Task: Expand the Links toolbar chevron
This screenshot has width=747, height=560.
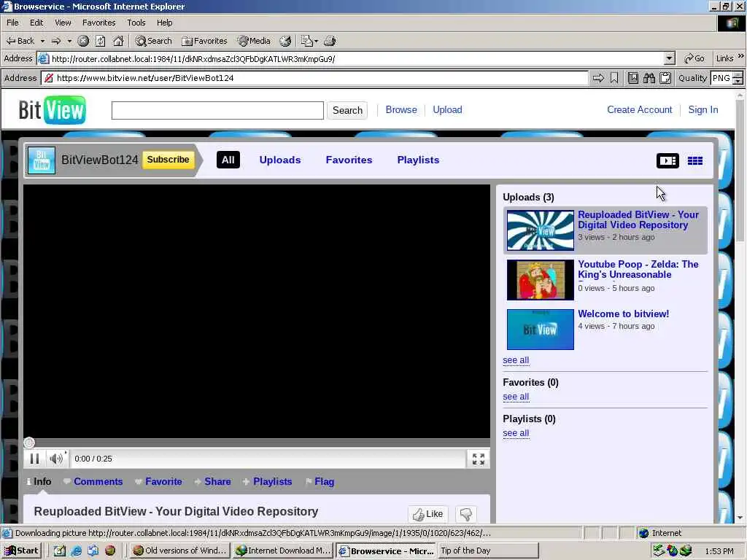Action: (x=741, y=56)
